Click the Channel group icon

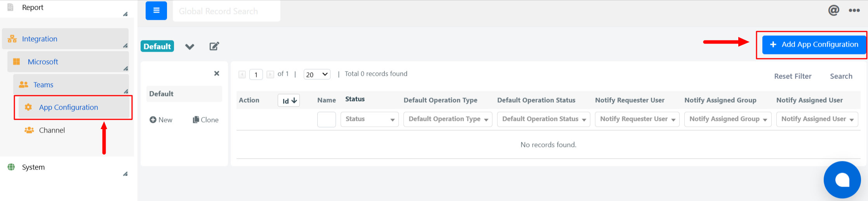[x=29, y=130]
